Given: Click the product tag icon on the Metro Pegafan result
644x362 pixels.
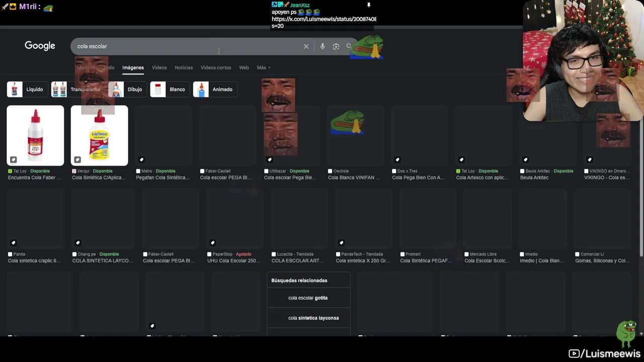Looking at the screenshot, I should [141, 160].
